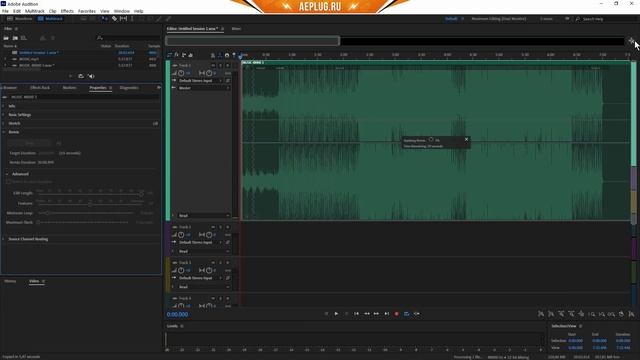
Task: Open the Favorites menu
Action: coord(87,11)
